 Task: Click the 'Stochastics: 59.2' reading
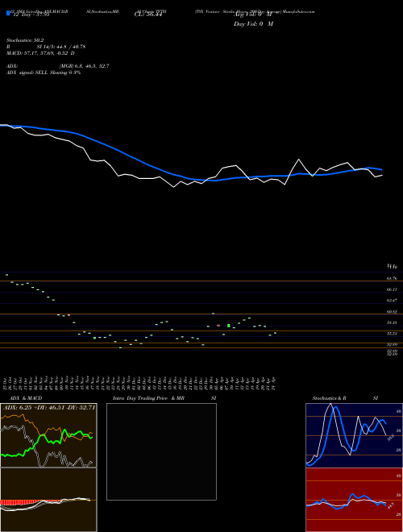point(25,40)
